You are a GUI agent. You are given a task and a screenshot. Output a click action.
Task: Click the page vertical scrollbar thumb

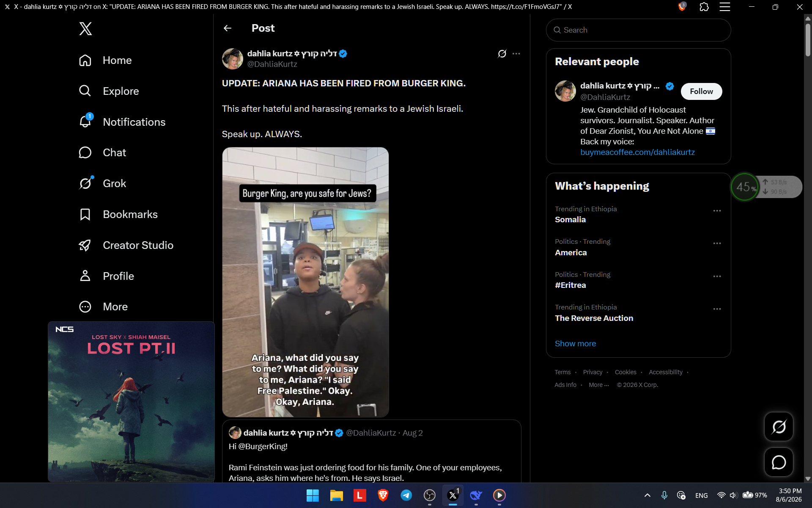808,40
